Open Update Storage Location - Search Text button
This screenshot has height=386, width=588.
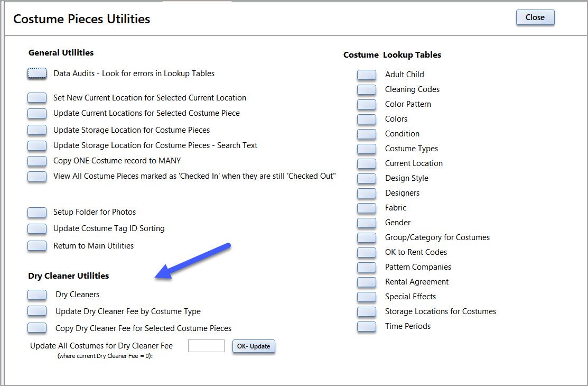pos(37,145)
